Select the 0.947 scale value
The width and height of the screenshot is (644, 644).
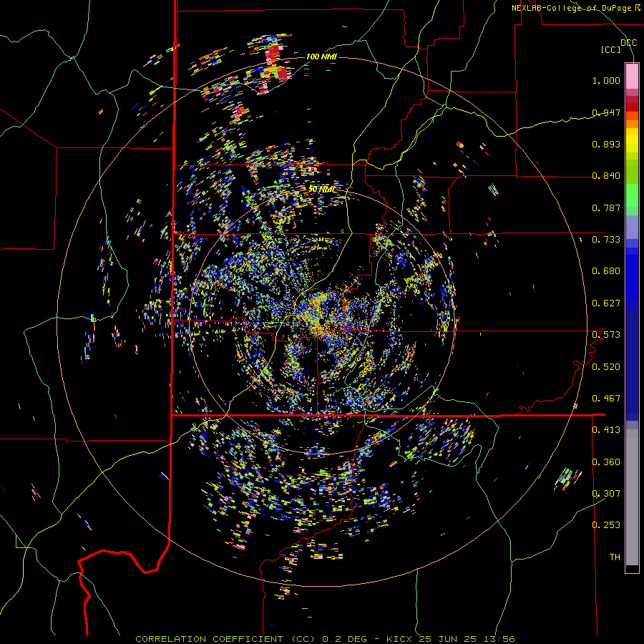606,112
